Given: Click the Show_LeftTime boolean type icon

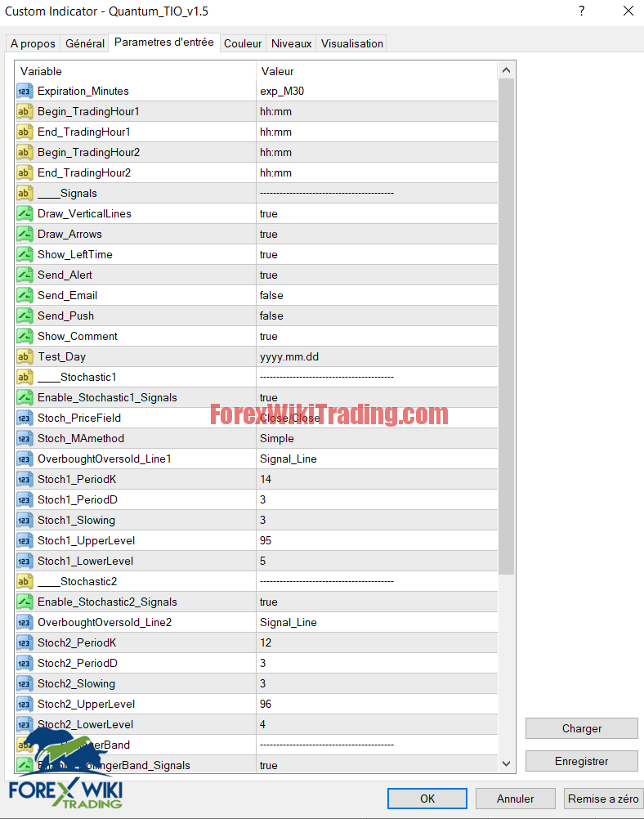Looking at the screenshot, I should point(25,254).
